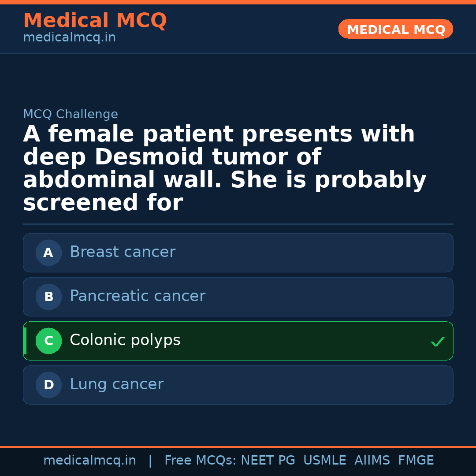Select FMGE in the footer

[416, 461]
